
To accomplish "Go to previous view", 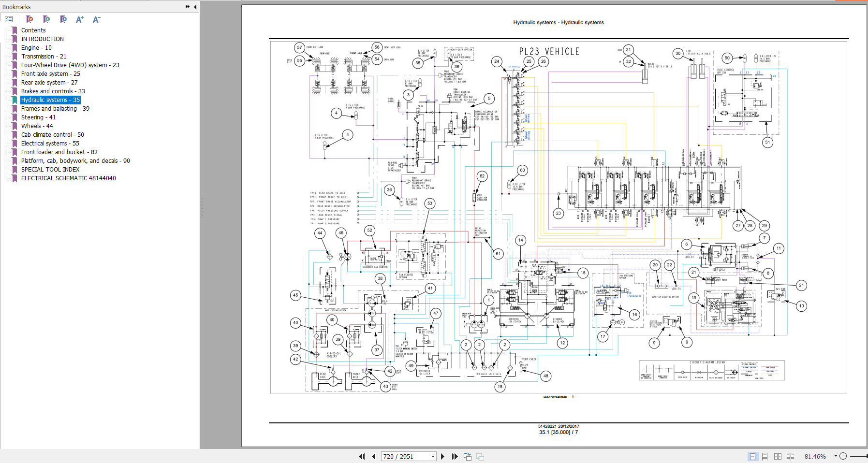I will coord(468,456).
